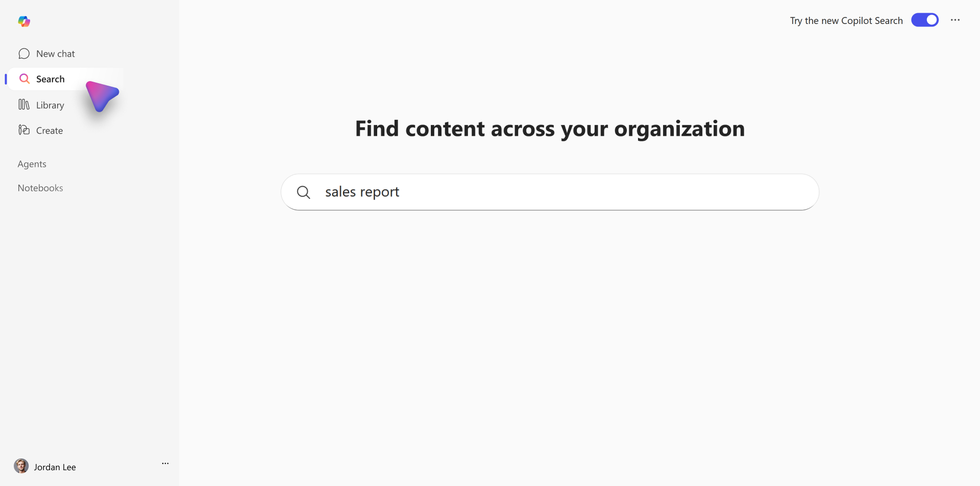Image resolution: width=980 pixels, height=486 pixels.
Task: Click the Create icon in sidebar
Action: (24, 130)
